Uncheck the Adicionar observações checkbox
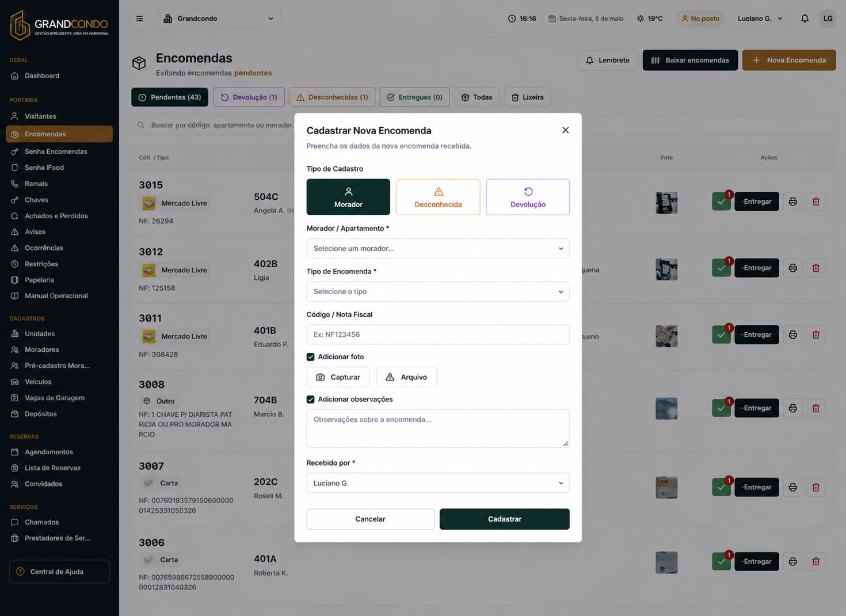 (x=310, y=400)
